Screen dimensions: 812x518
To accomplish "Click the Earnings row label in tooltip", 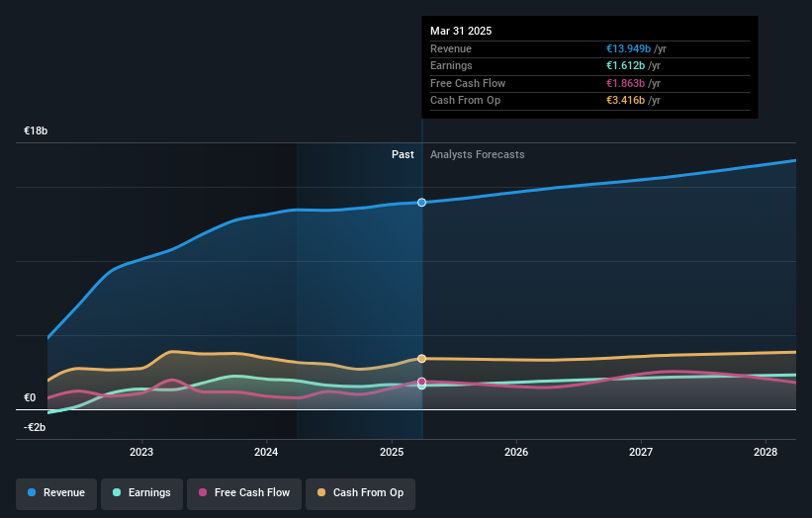I will pos(451,65).
